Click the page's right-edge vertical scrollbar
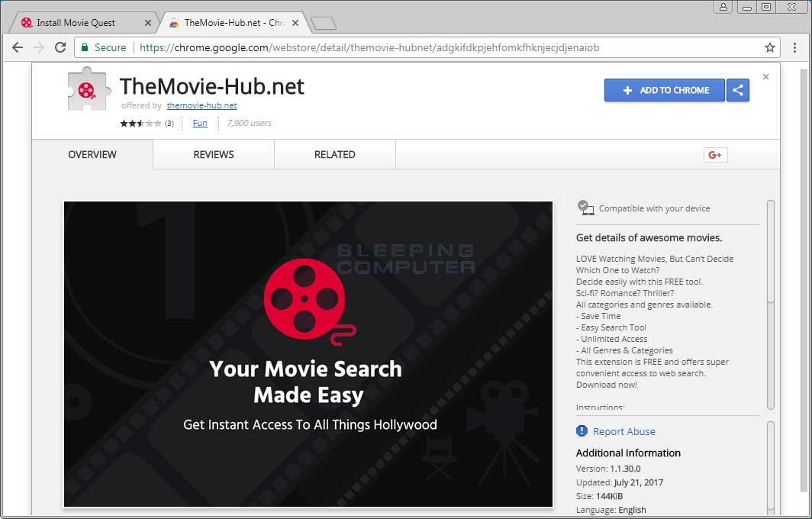Viewport: 812px width, 519px height. coord(804,279)
